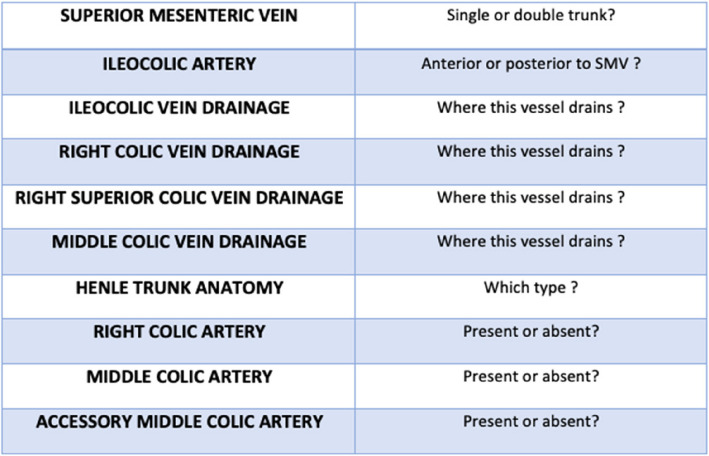Screen dimensions: 709x456
Task: Select the 'Single or double trunk?' cell
Action: (x=530, y=17)
